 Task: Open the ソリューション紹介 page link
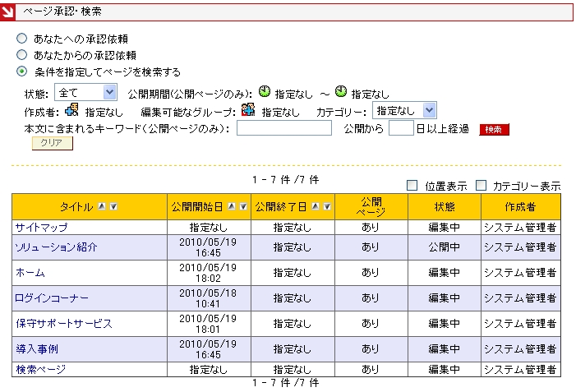pyautogui.click(x=56, y=247)
